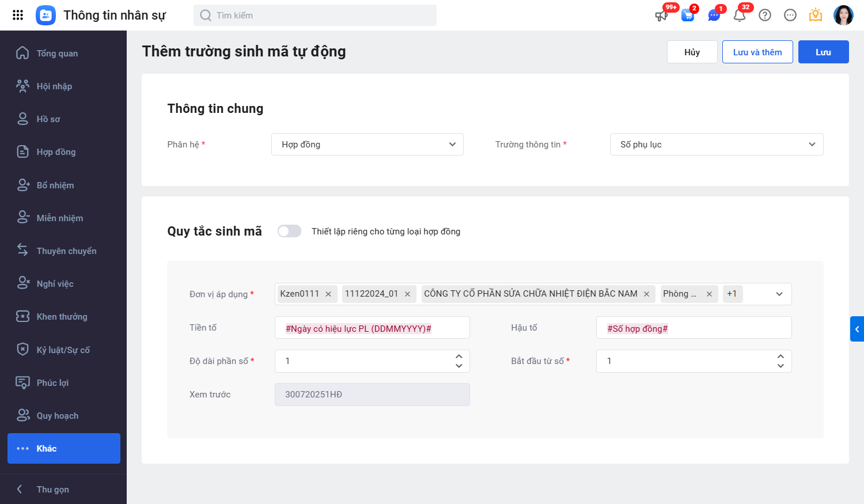Remove the Kzen0111 unit tag
This screenshot has height=504, width=864.
pyautogui.click(x=328, y=294)
